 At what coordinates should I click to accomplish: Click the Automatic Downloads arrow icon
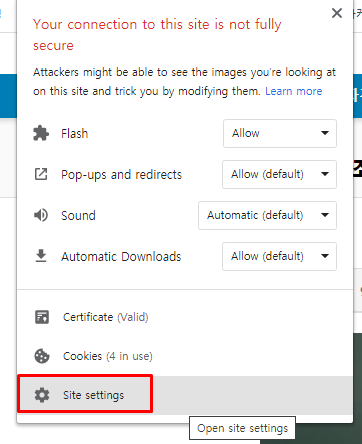click(x=41, y=256)
